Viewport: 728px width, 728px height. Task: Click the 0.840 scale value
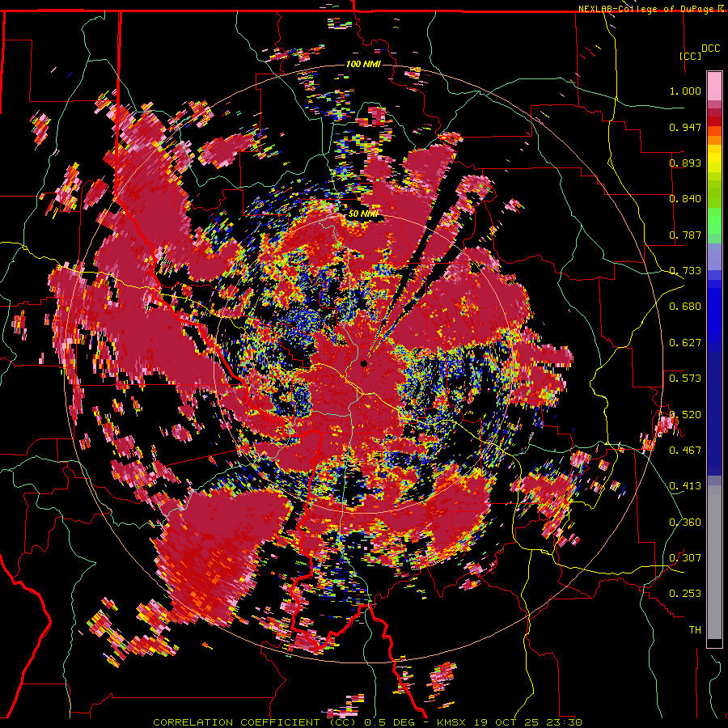[685, 199]
